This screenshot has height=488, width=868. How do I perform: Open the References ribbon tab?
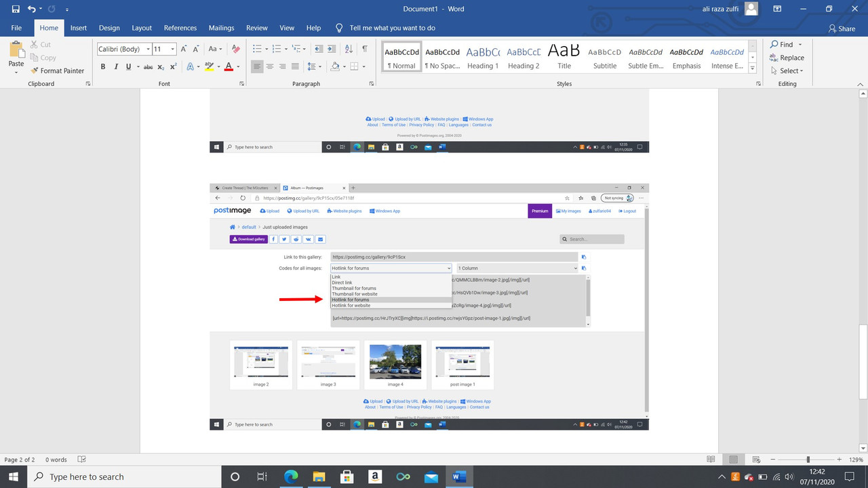coord(180,28)
